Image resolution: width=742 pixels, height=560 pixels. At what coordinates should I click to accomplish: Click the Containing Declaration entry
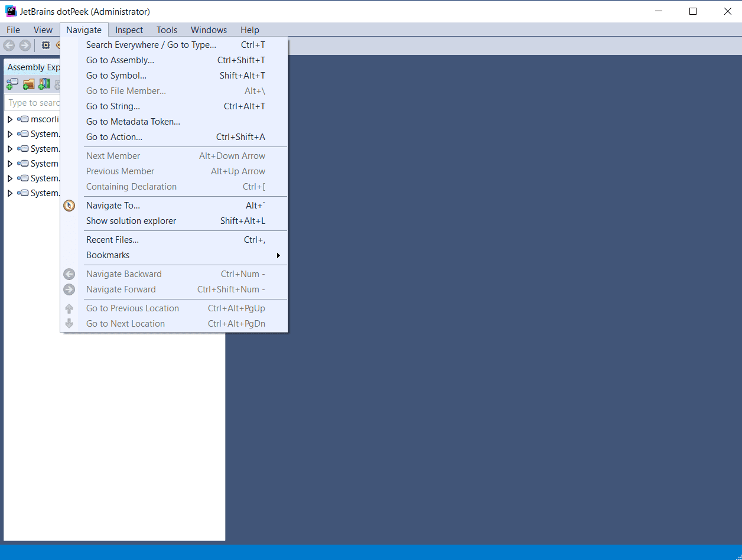point(174,187)
